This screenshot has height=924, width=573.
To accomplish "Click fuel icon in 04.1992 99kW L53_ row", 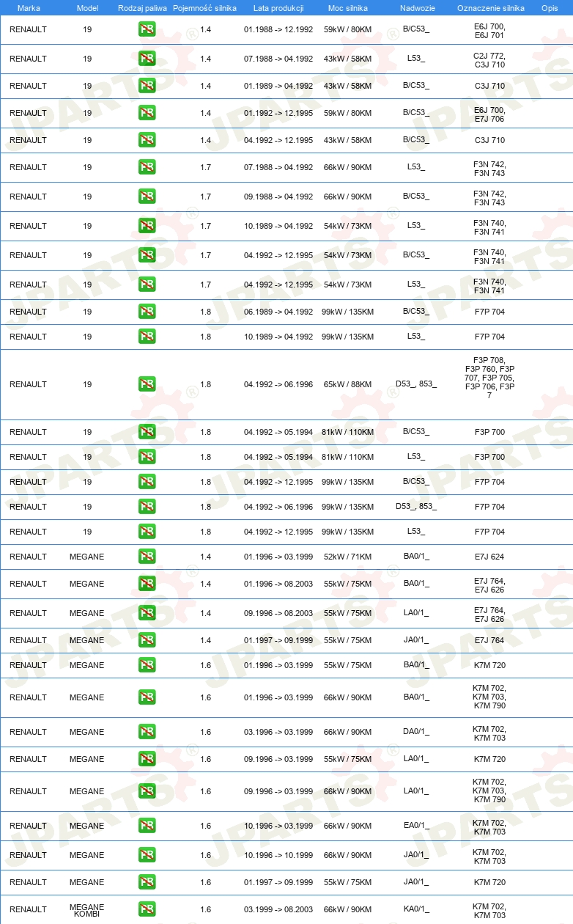I will 147,532.
